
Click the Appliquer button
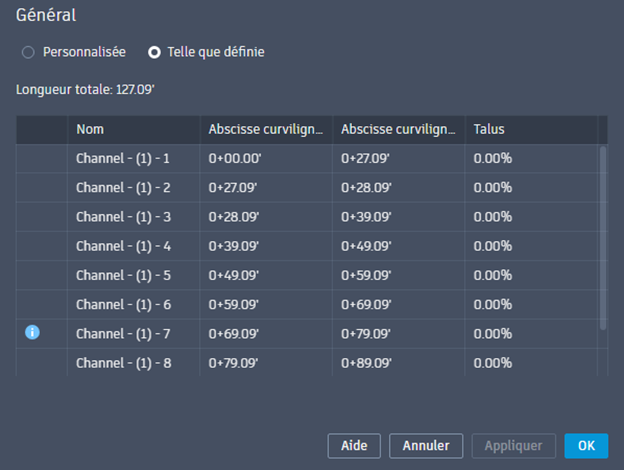(x=514, y=445)
